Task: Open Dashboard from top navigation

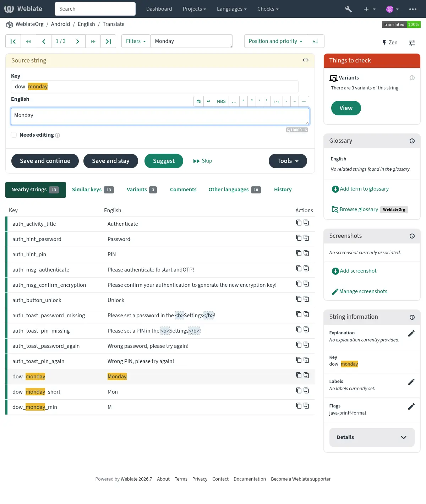Action: pos(159,9)
